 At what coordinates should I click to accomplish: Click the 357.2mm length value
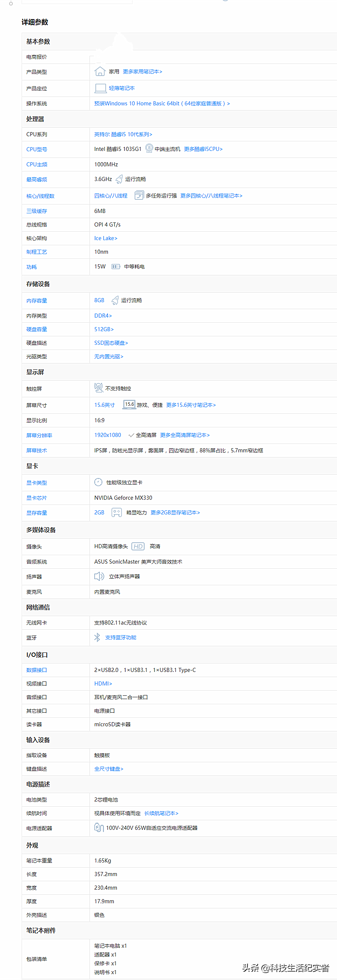pyautogui.click(x=106, y=874)
